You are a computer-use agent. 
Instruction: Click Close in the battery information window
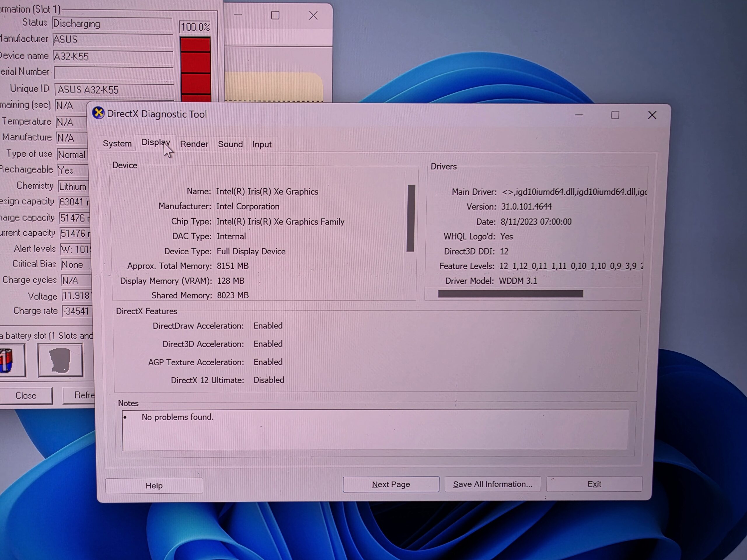click(x=26, y=395)
